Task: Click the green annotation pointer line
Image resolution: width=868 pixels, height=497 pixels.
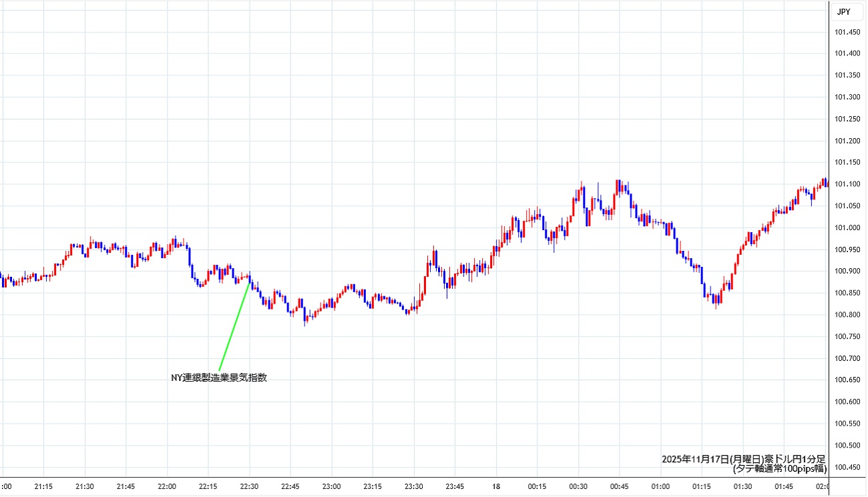Action: pyautogui.click(x=234, y=326)
